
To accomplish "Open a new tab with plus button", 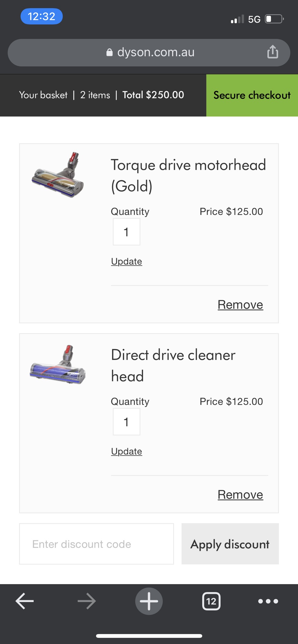I will pos(149,601).
